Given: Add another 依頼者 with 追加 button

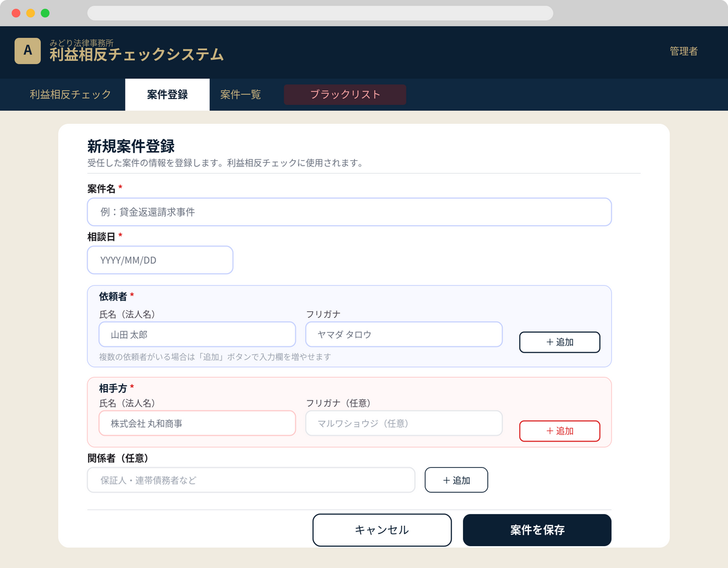Looking at the screenshot, I should [559, 342].
